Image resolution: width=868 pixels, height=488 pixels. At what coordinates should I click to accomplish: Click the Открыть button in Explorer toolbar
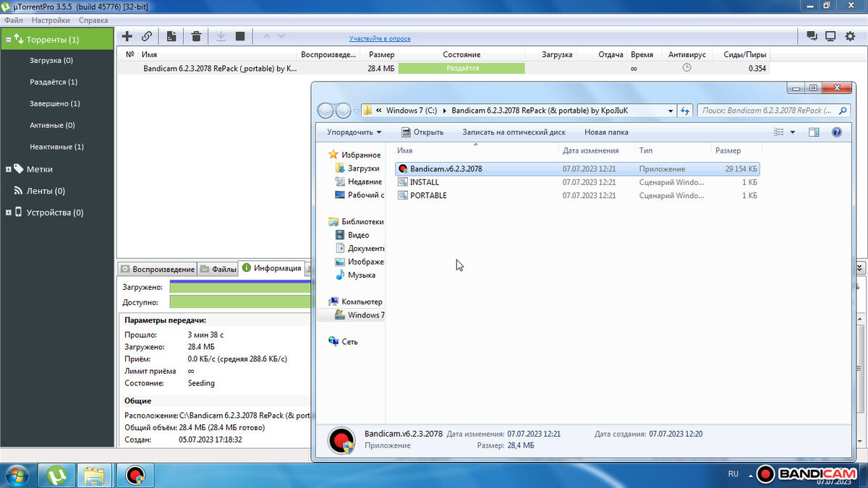(422, 132)
